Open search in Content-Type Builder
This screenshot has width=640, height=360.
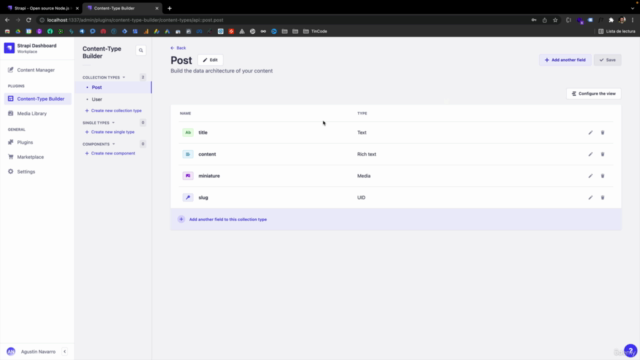click(x=141, y=50)
